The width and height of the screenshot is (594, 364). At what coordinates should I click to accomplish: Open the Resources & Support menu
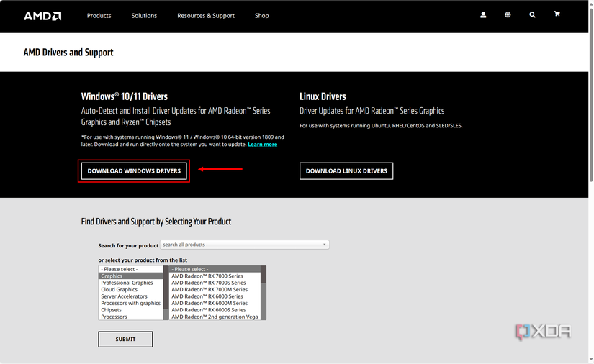click(206, 16)
